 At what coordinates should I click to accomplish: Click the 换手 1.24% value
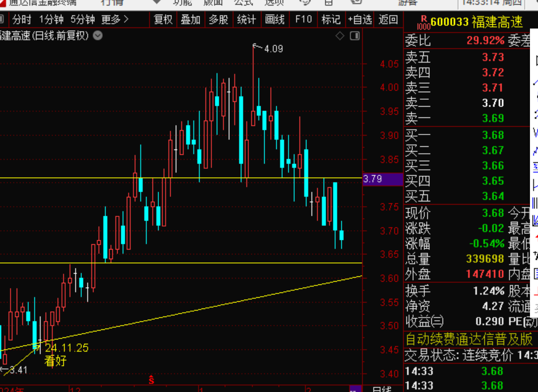489,291
